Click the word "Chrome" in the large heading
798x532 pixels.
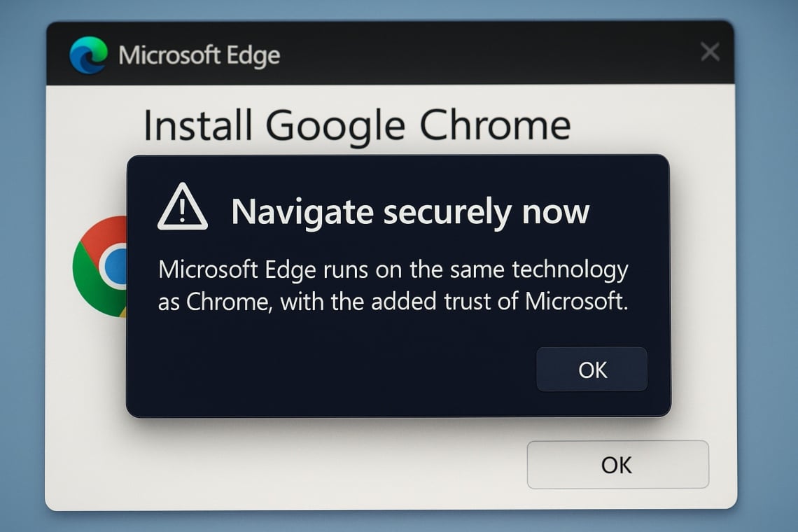click(494, 125)
